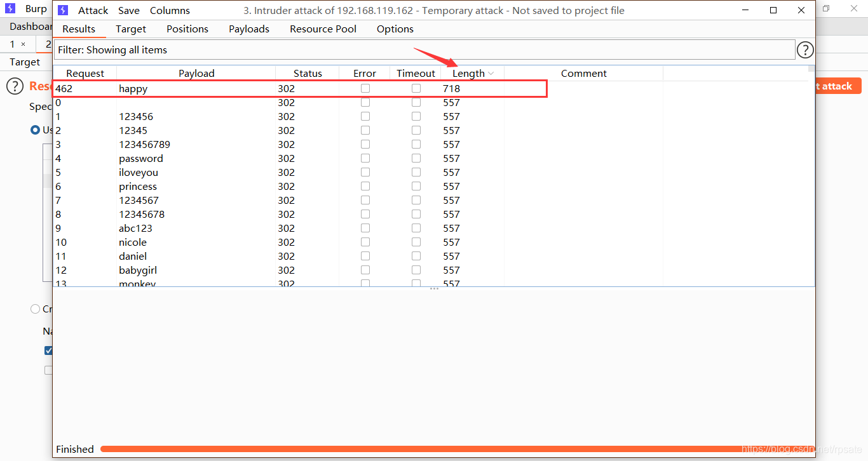Screen dimensions: 868x461
Task: Select tab 1 in the Burp window
Action: click(x=12, y=44)
